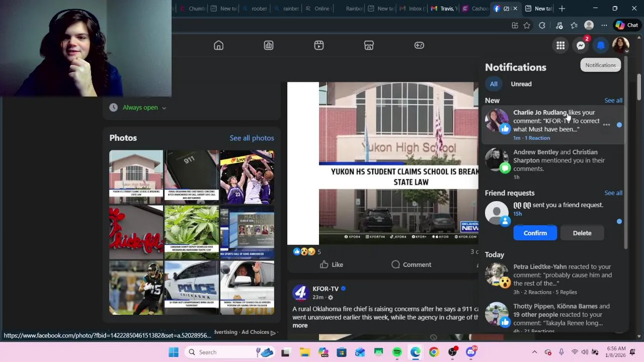Go to Facebook Home feed icon
Viewport: 644px width, 362px height.
(x=218, y=45)
